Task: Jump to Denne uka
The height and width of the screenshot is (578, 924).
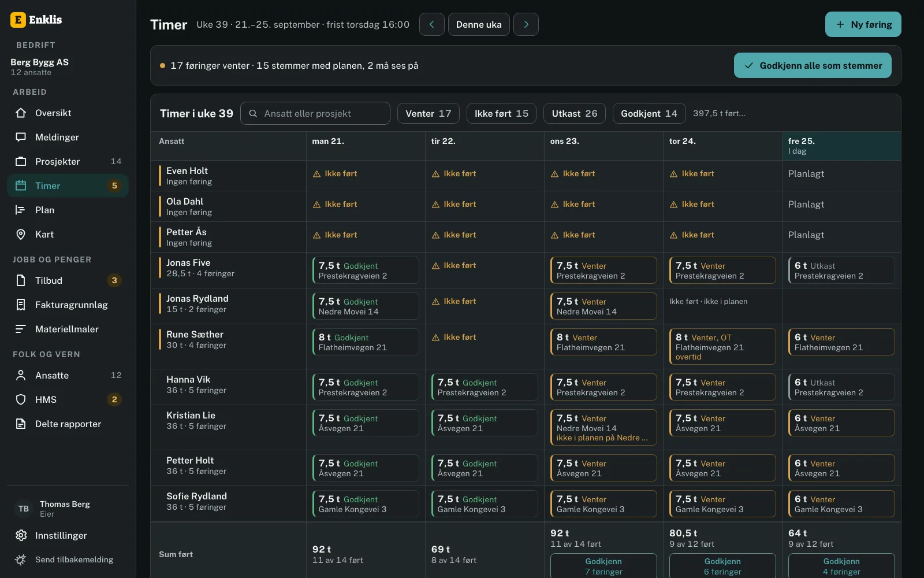Action: 479,24
